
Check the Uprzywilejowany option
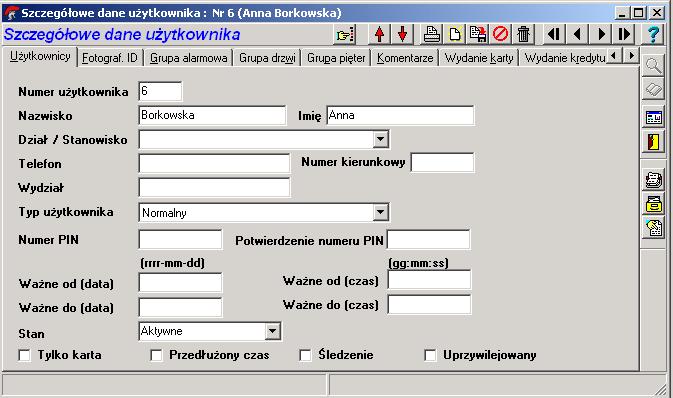[430, 355]
